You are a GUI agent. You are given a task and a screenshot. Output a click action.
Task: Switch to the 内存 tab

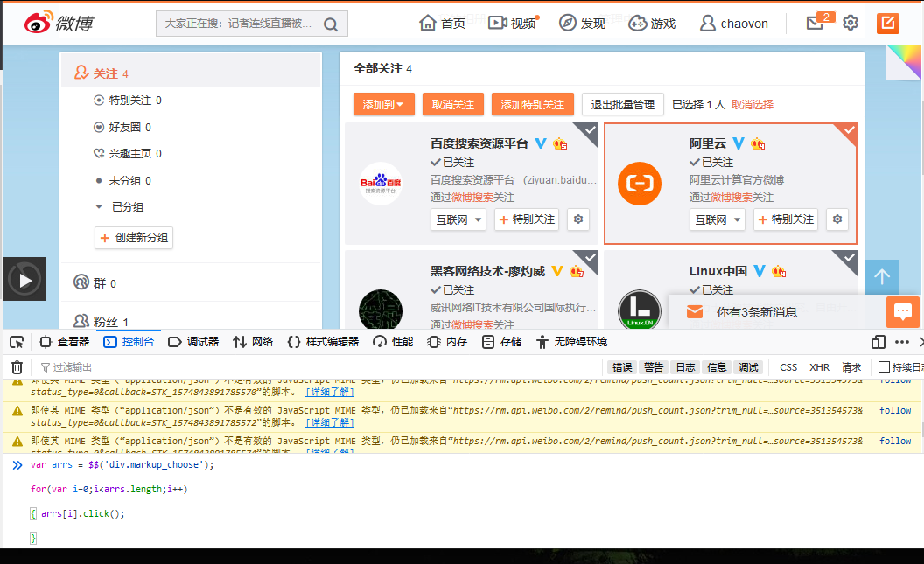pyautogui.click(x=447, y=342)
